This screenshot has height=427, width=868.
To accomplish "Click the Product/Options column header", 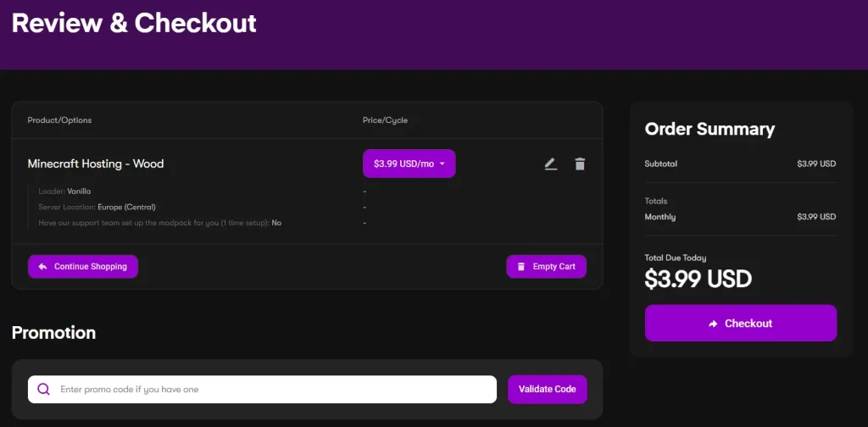I will click(59, 120).
